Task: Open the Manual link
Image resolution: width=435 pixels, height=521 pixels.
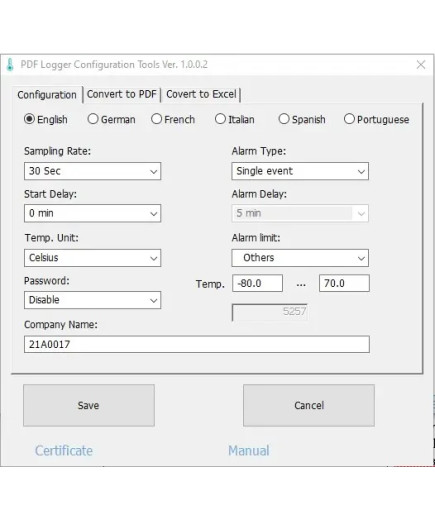Action: pyautogui.click(x=249, y=451)
